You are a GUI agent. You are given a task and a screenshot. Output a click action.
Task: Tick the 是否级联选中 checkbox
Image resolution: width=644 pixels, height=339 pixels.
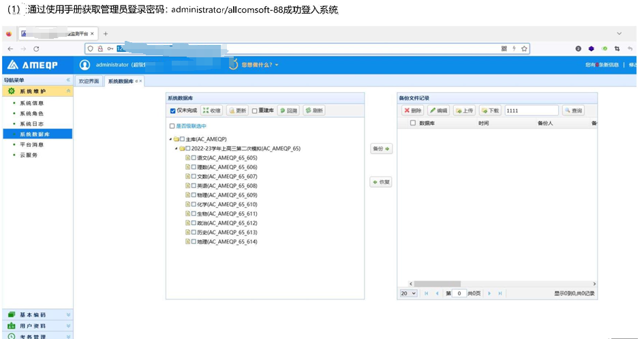click(172, 126)
